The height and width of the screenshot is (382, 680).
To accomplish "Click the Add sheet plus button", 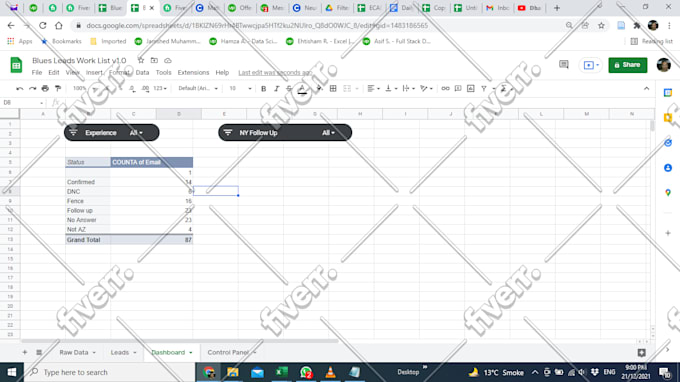I will coord(25,353).
